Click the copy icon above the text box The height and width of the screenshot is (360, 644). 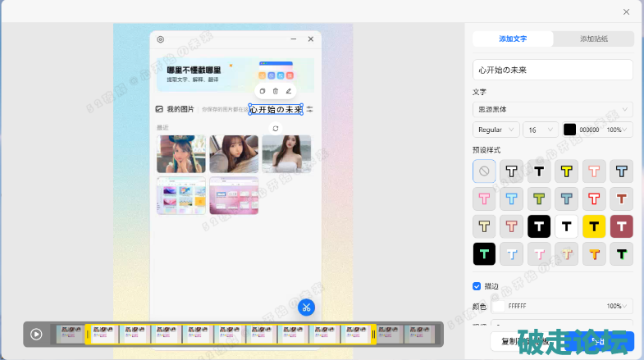coord(263,91)
